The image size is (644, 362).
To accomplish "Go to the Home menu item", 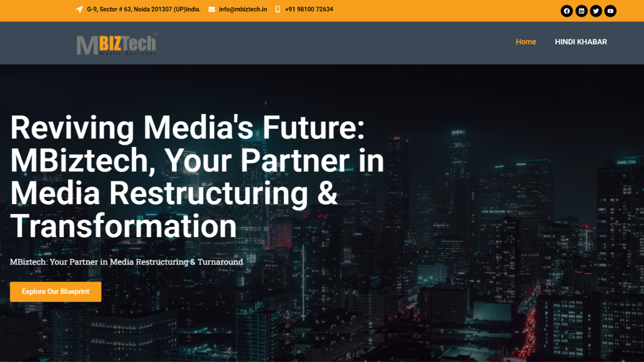I will [x=526, y=42].
